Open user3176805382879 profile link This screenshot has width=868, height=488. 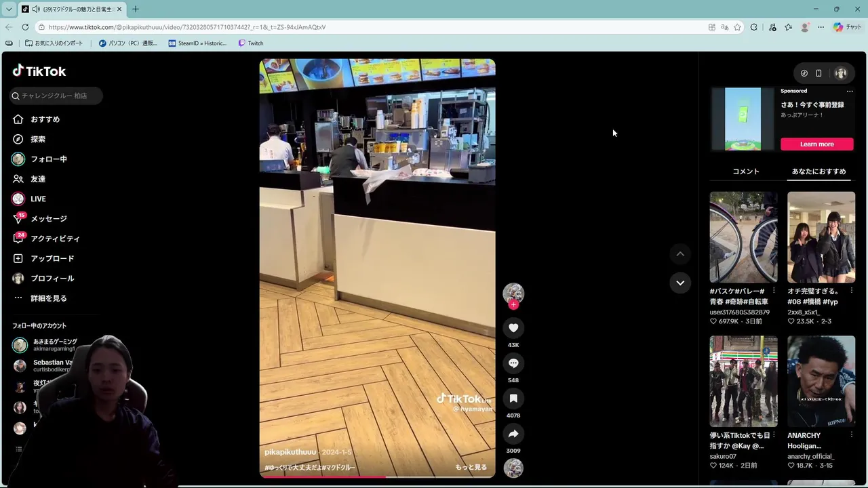739,312
